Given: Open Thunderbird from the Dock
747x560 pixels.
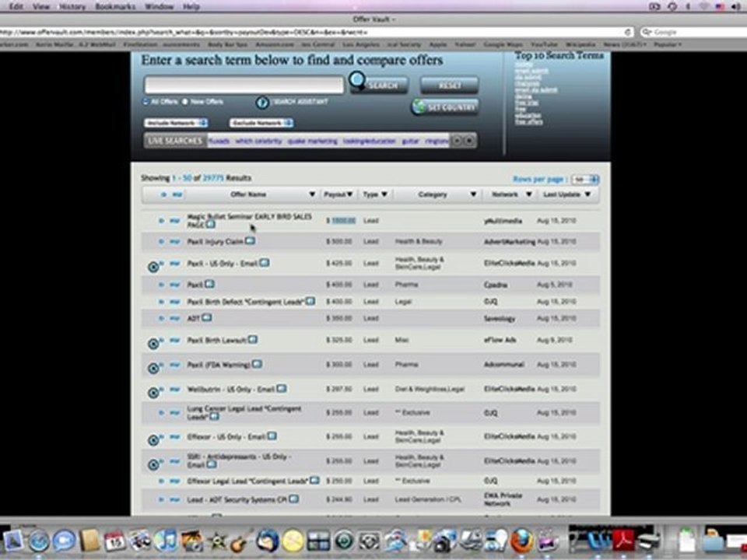Looking at the screenshot, I should tap(267, 541).
